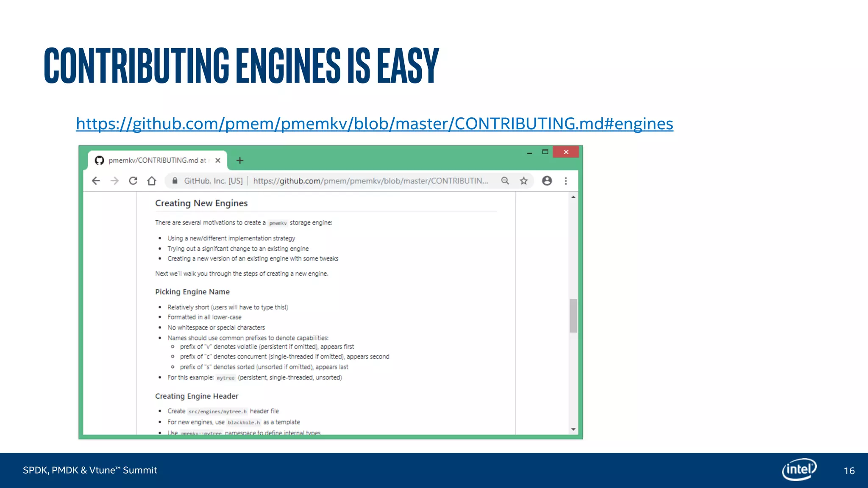Viewport: 868px width, 488px height.
Task: Click the browser back arrow
Action: (x=96, y=181)
